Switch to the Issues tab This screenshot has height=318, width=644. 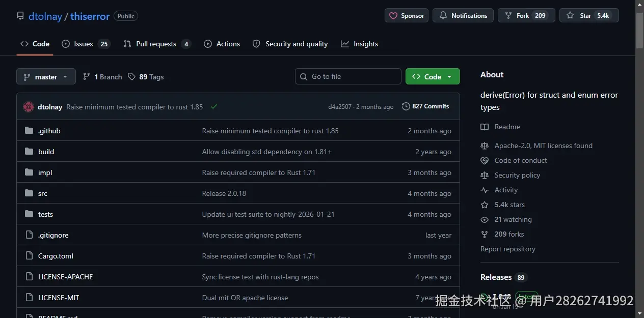tap(86, 44)
